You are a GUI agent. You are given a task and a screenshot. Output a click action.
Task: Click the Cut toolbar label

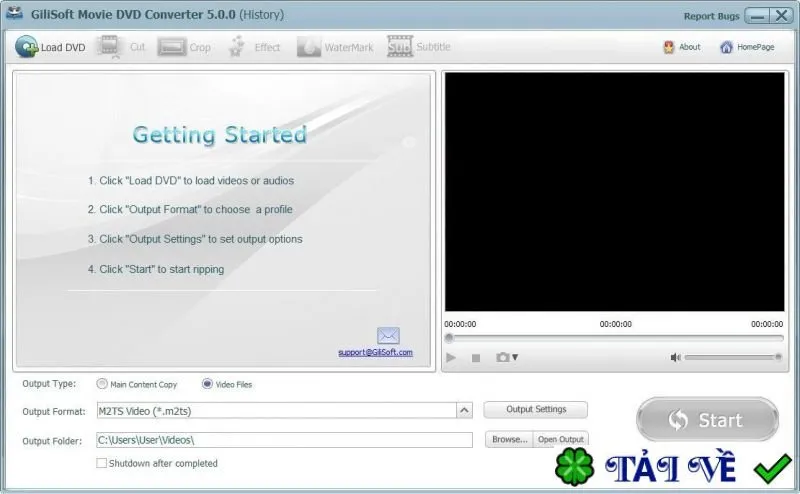tap(137, 47)
